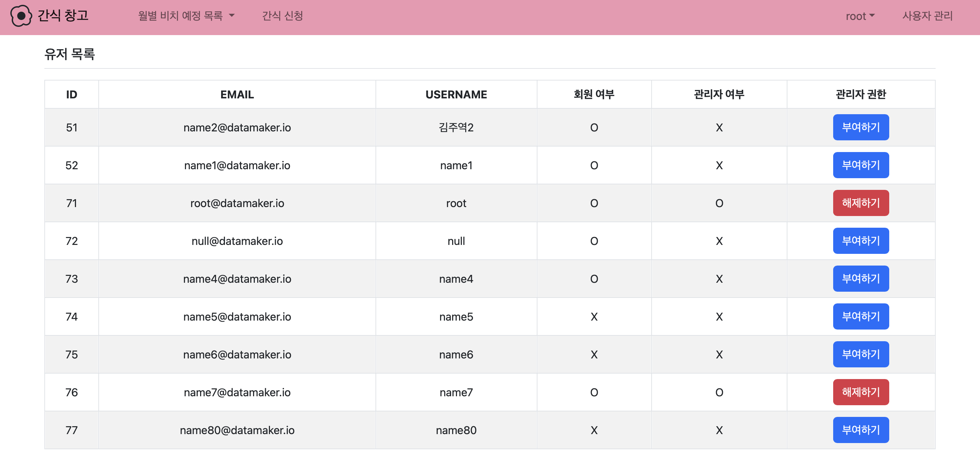Click the 간식 창고 flower logo icon

(21, 16)
